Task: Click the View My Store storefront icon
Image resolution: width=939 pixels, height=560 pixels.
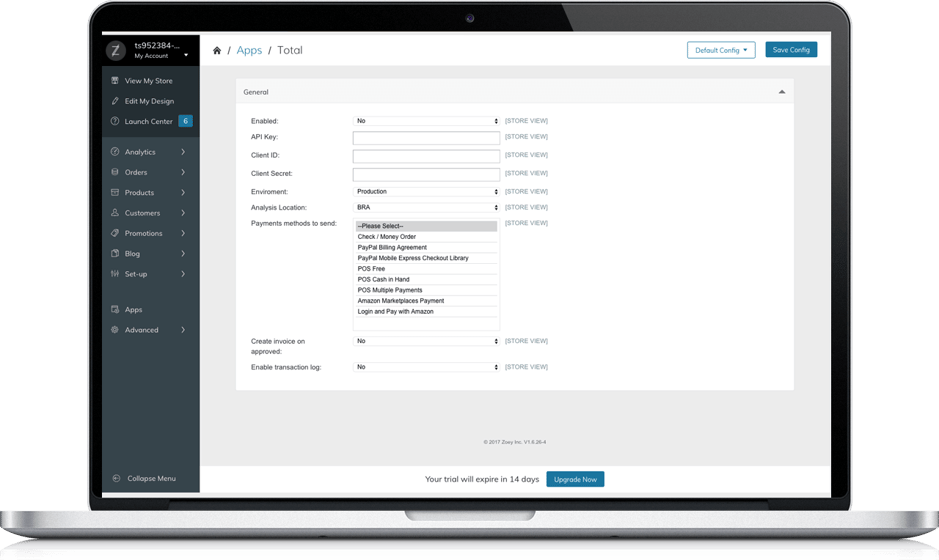Action: coord(115,80)
